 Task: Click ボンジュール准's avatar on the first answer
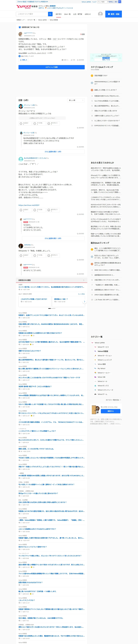coord(21,106)
